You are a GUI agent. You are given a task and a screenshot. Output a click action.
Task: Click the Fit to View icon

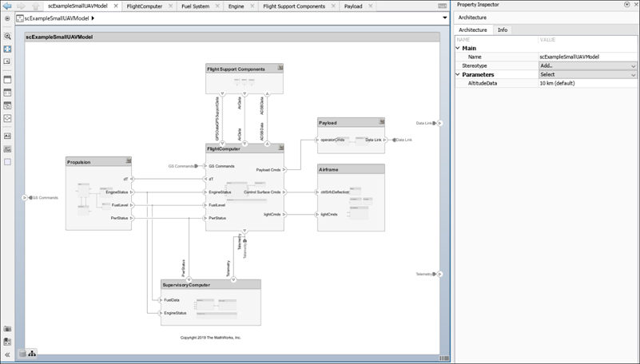click(7, 49)
